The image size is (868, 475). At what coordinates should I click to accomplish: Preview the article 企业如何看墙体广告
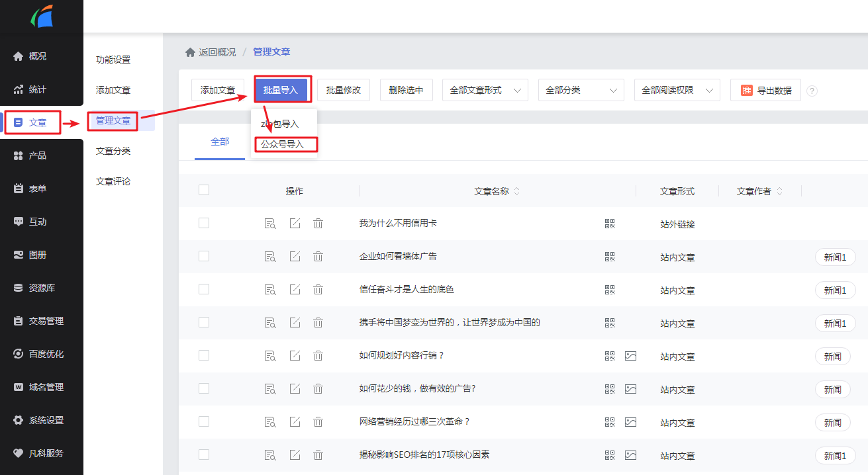point(270,257)
